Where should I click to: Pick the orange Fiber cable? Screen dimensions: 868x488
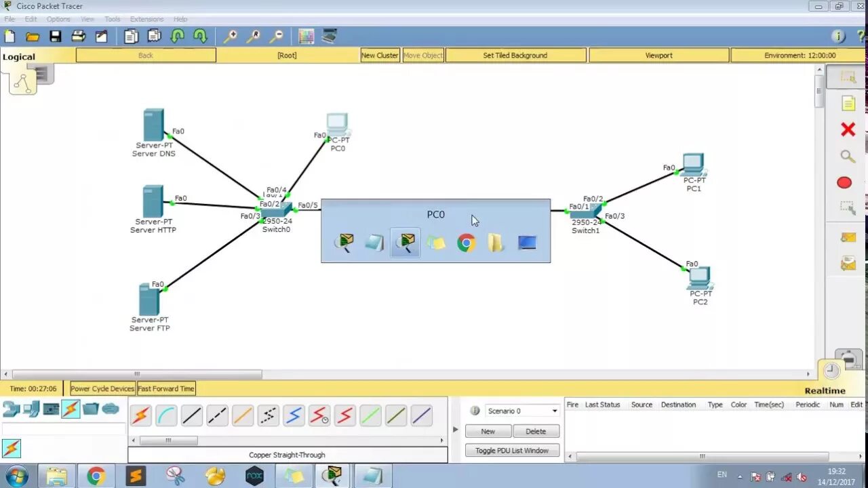click(243, 415)
